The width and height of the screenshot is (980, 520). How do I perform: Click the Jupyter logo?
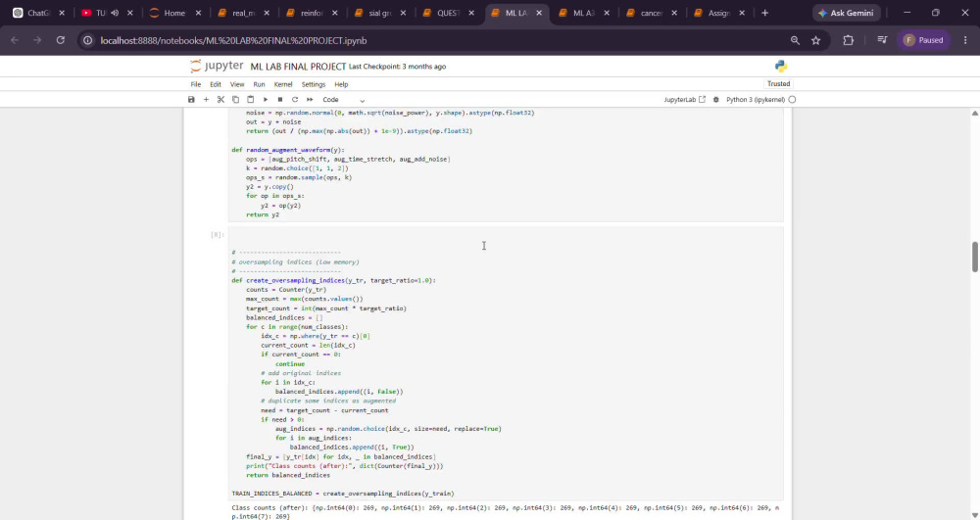[x=217, y=67]
